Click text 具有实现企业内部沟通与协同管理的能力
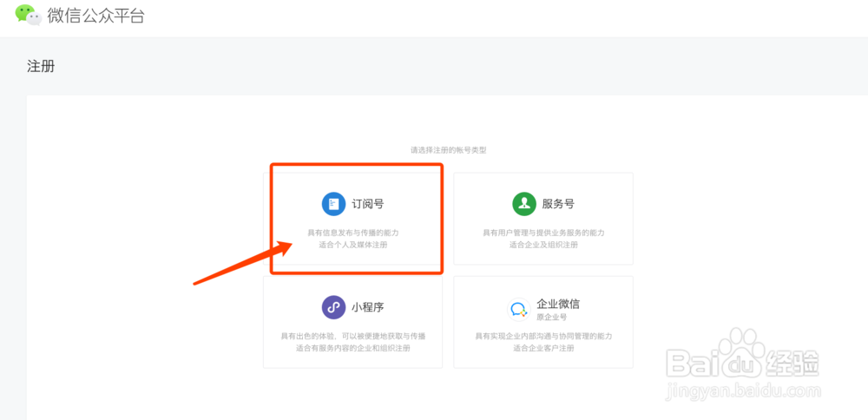 [543, 337]
